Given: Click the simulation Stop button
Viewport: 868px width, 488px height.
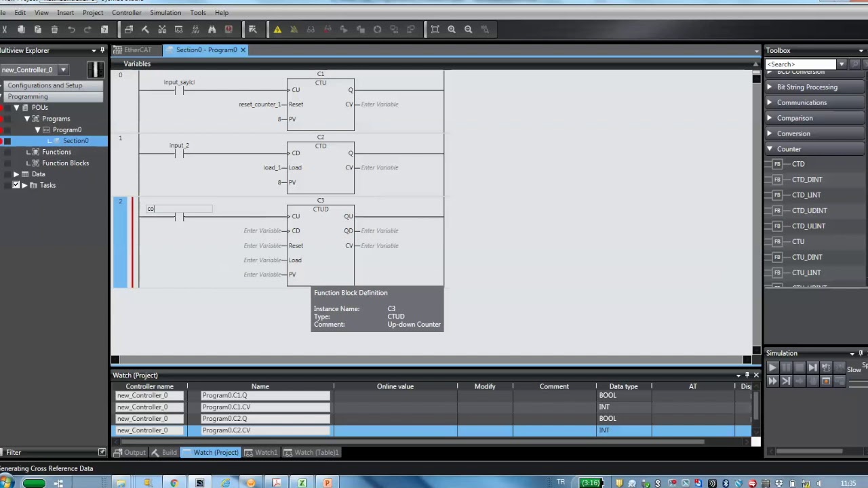Looking at the screenshot, I should point(799,367).
